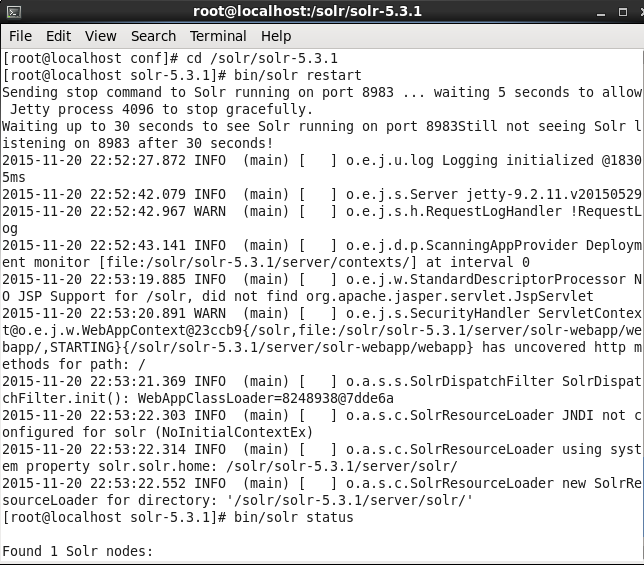This screenshot has width=644, height=565.
Task: Click the ScanningAppProvider log line
Action: pyautogui.click(x=322, y=246)
